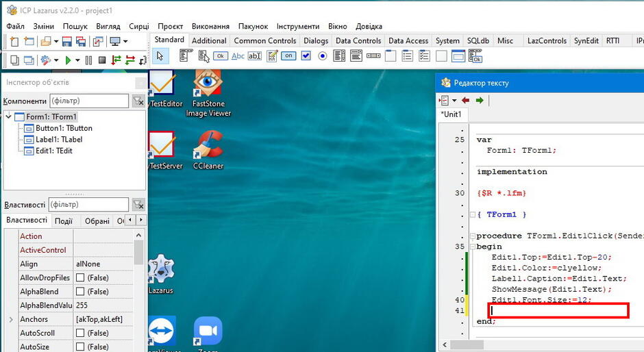Click the property list scroll-up arrow
The height and width of the screenshot is (352, 644).
click(x=138, y=236)
